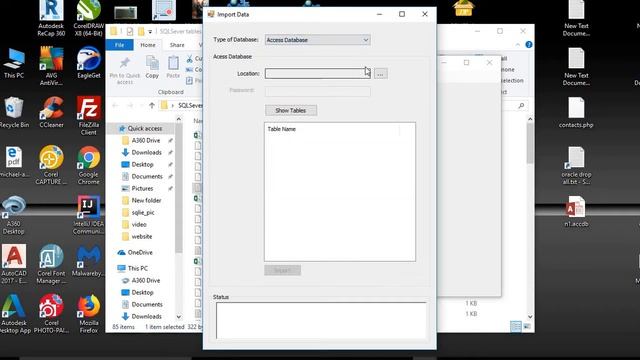Open the Google Chrome desktop icon

pyautogui.click(x=89, y=165)
